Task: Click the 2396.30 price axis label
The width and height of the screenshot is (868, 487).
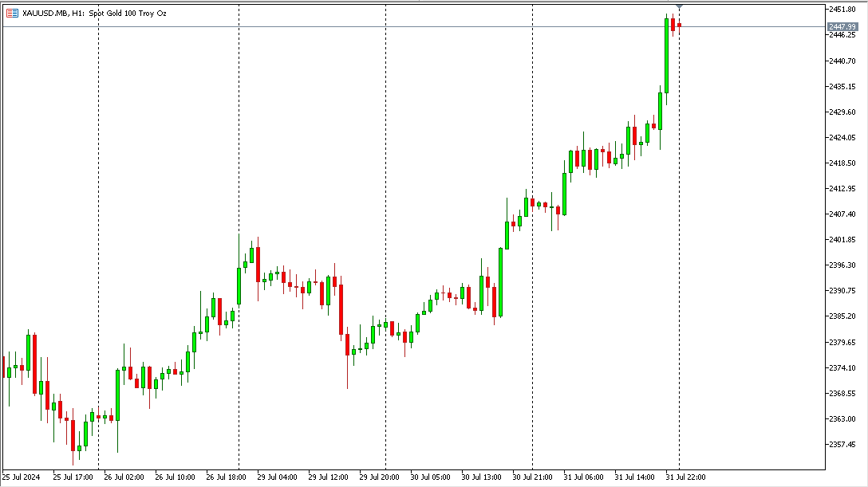Action: 842,265
